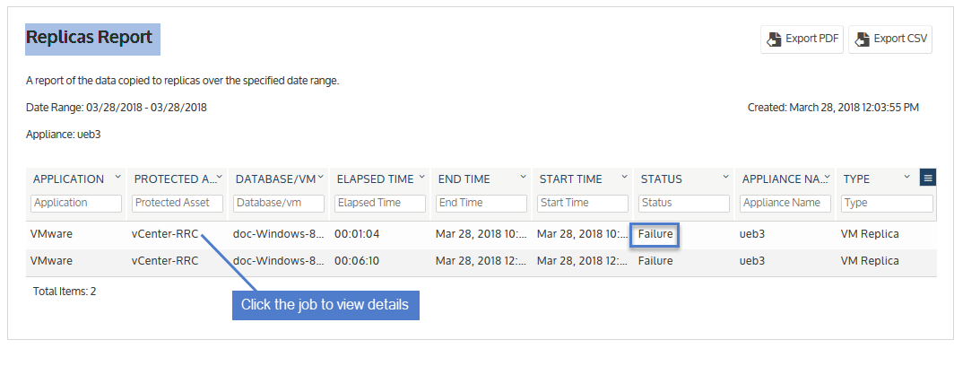Open the END TIME column dropdown arrow
980x366 pixels.
click(523, 177)
